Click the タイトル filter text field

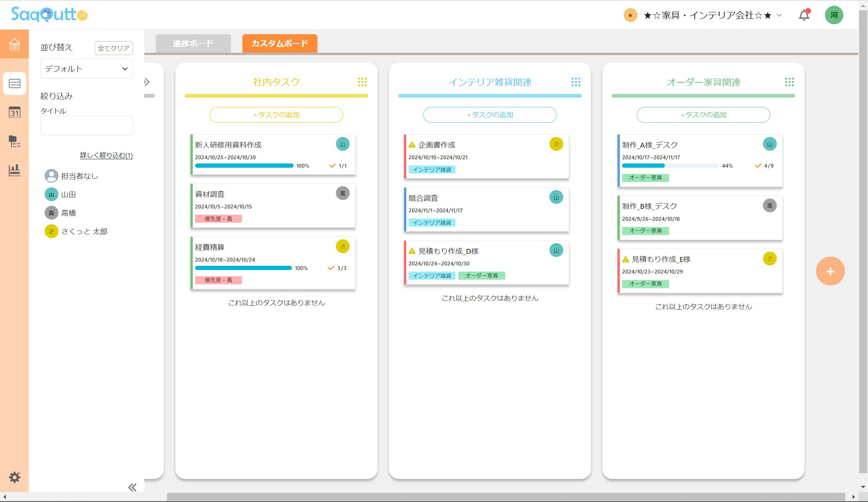(86, 126)
